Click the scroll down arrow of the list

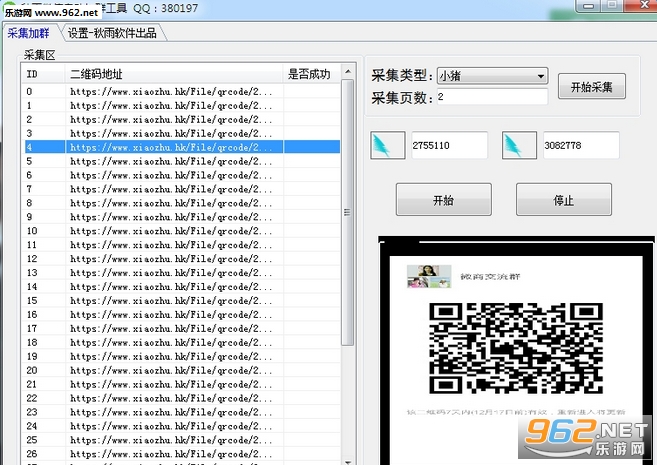(x=348, y=462)
